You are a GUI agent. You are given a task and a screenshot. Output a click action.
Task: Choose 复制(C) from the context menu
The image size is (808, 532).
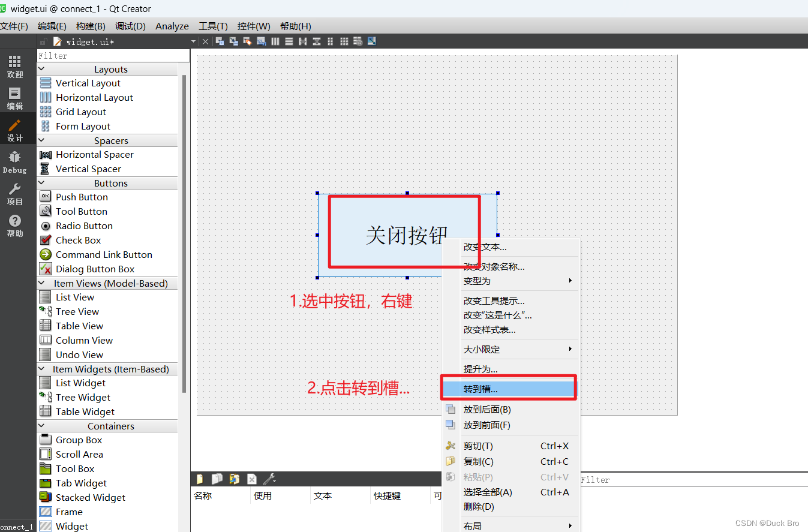[511, 461]
